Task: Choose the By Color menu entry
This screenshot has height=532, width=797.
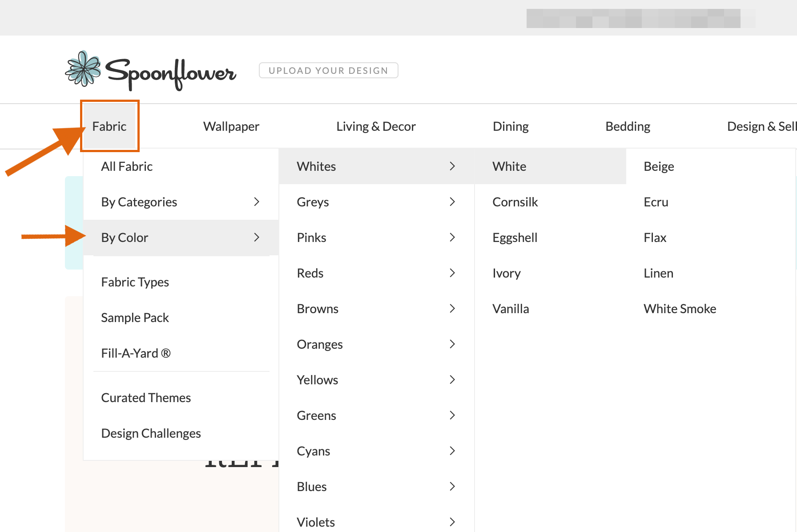Action: tap(181, 238)
